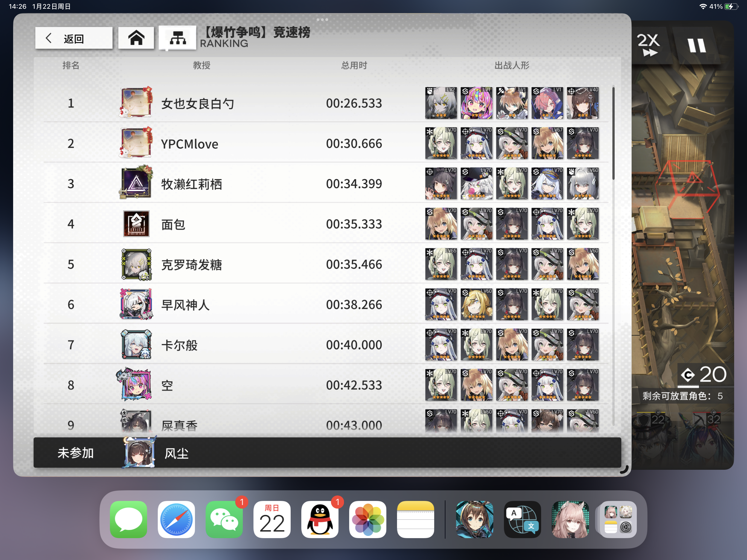Open Safari in dock
Image resolution: width=747 pixels, height=560 pixels.
(x=176, y=519)
